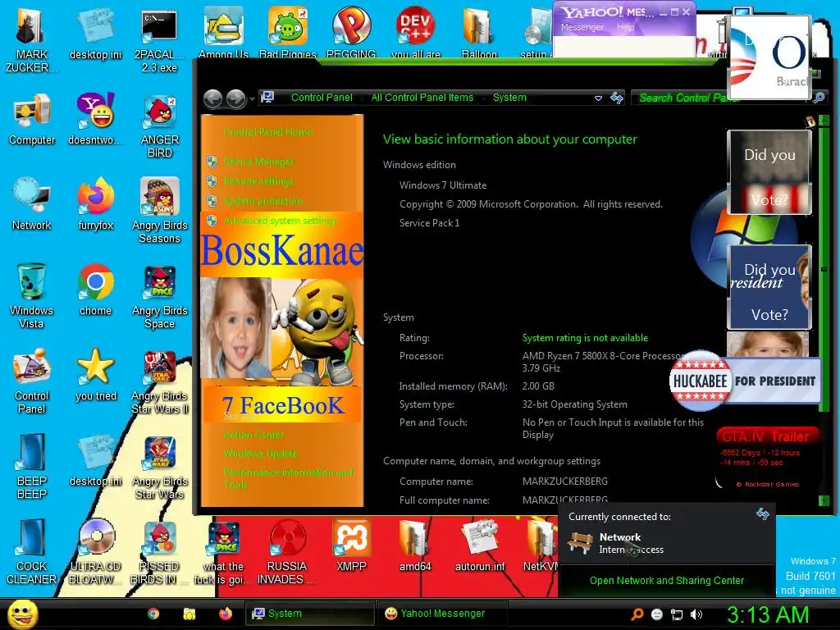
Task: Open Network and Sharing Center link
Action: tap(666, 581)
